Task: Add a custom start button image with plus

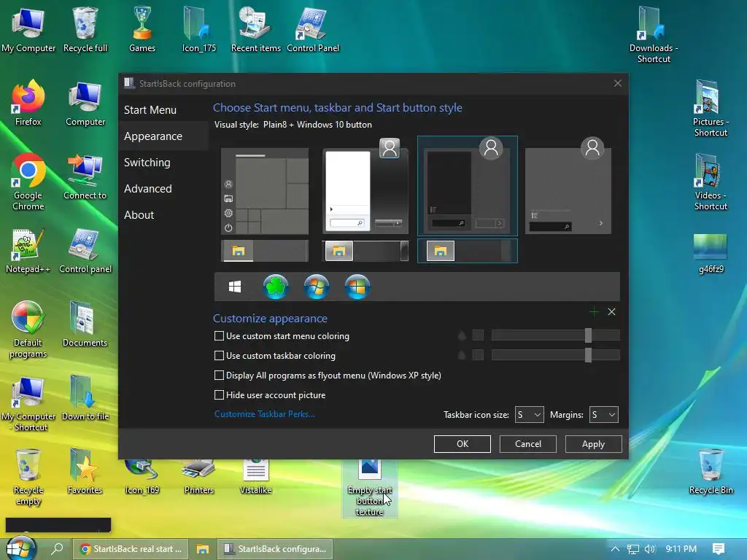Action: [x=594, y=312]
